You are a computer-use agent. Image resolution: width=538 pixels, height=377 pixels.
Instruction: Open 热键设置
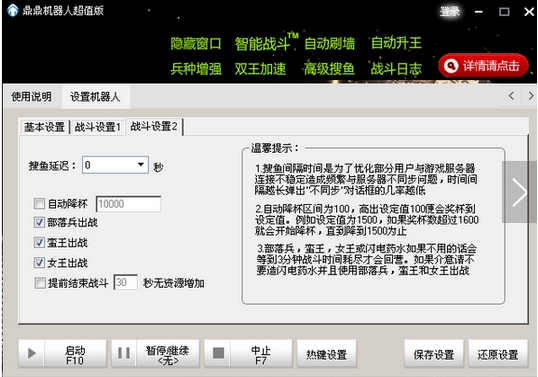pos(327,354)
